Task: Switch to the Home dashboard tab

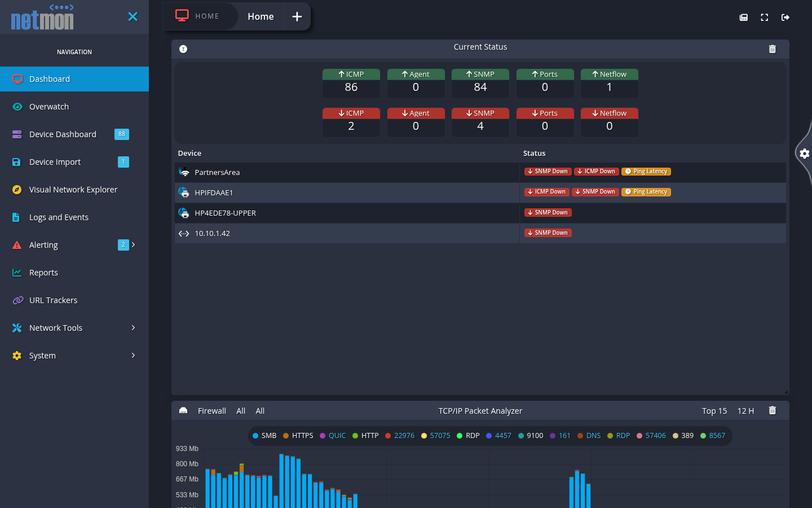Action: coord(261,17)
